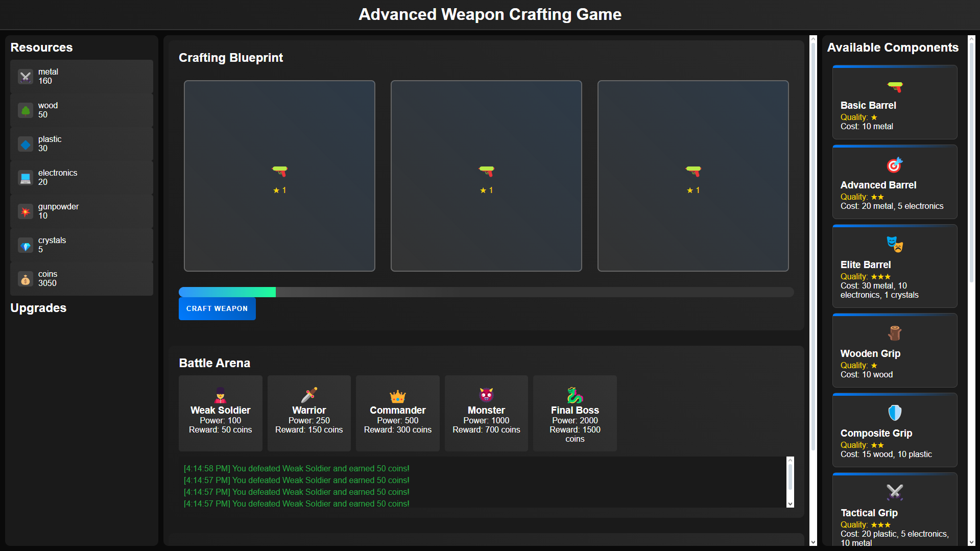Click the metal resource icon
Viewport: 980px width, 551px height.
click(26, 77)
